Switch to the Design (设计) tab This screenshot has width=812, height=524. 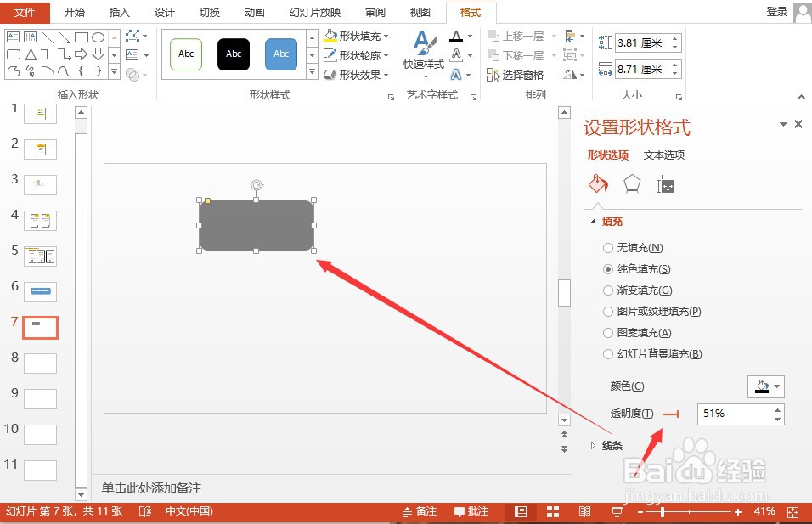tap(164, 13)
